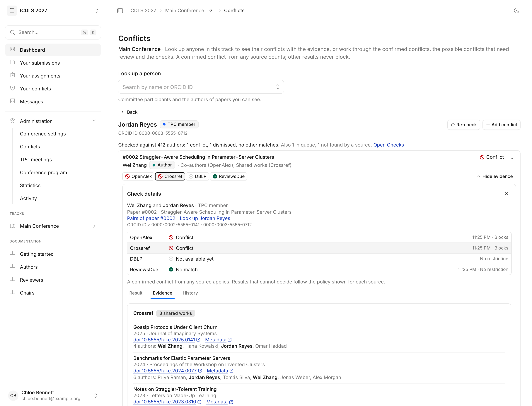
Task: Open the ICDLS 2027 conference switcher
Action: pyautogui.click(x=53, y=11)
